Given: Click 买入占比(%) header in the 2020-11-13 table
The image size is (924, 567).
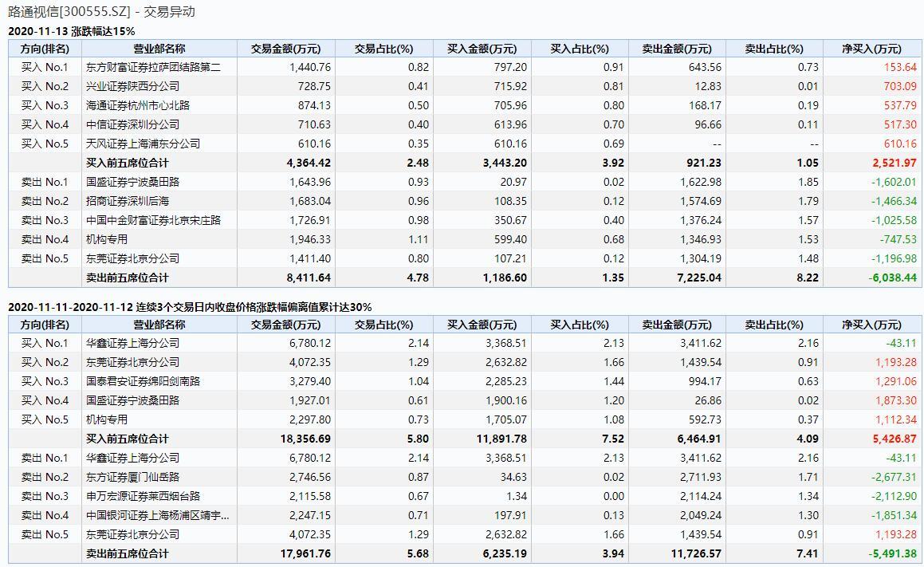Looking at the screenshot, I should [580, 49].
